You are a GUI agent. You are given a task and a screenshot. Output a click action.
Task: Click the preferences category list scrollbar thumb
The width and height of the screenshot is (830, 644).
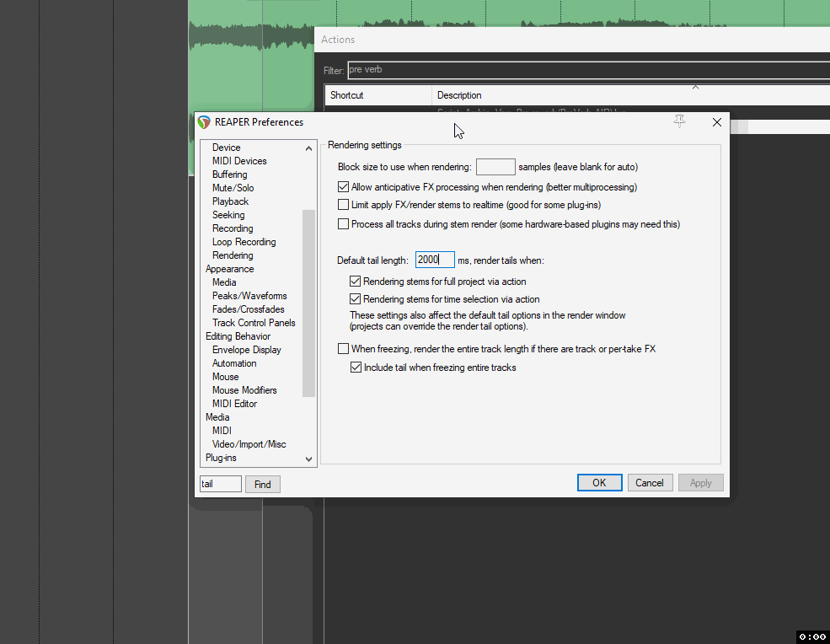tap(308, 303)
